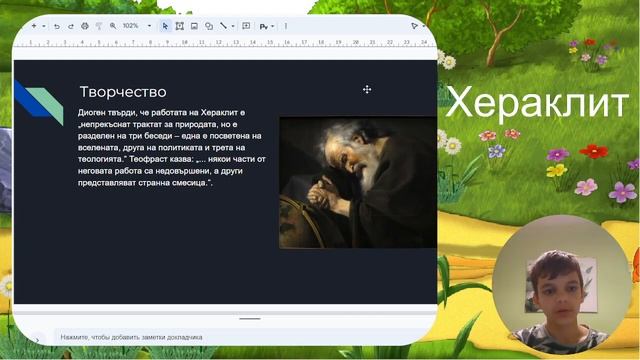Click the horizontal ruler above the slide

click(225, 42)
